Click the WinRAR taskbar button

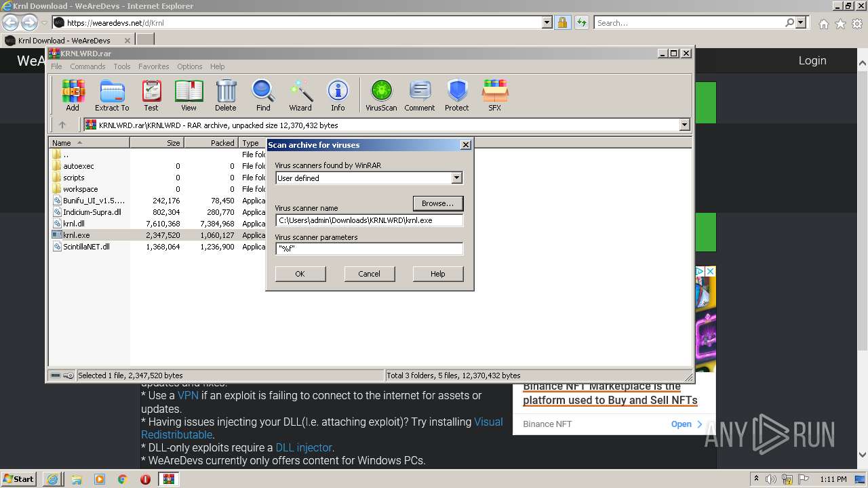click(168, 479)
